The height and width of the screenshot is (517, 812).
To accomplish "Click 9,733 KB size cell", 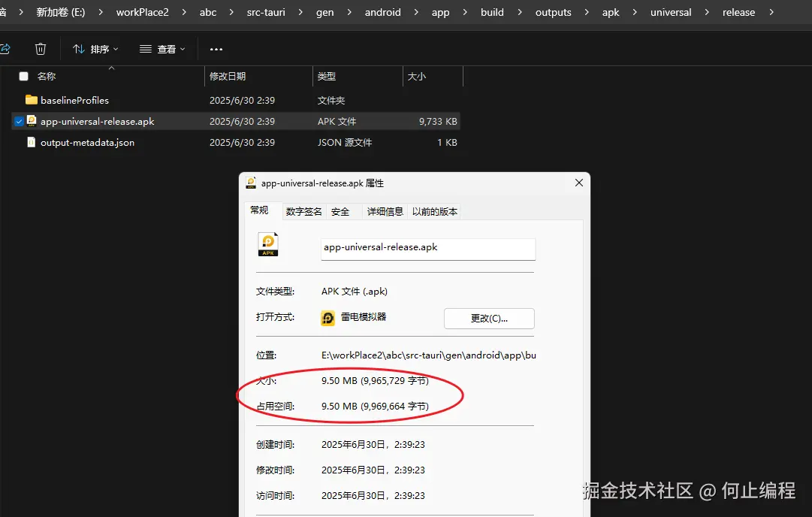I will [x=438, y=121].
